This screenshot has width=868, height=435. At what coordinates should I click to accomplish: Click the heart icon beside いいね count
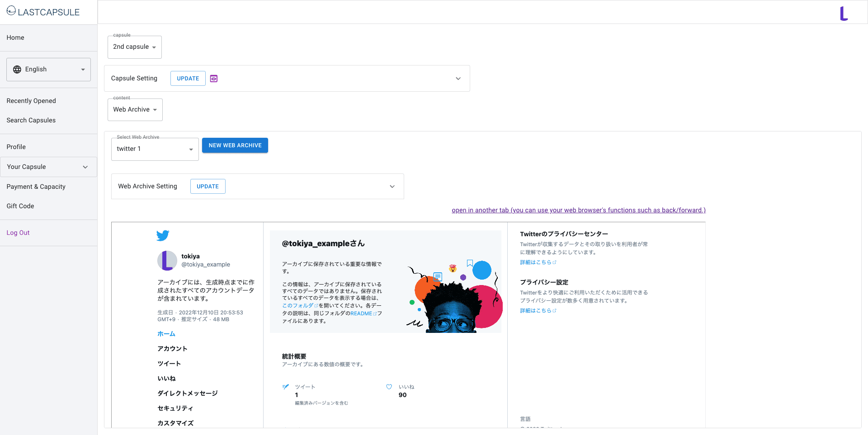pyautogui.click(x=389, y=387)
